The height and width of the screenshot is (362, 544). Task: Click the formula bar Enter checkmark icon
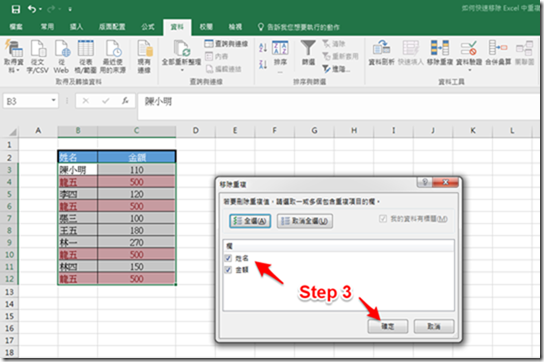pos(105,101)
